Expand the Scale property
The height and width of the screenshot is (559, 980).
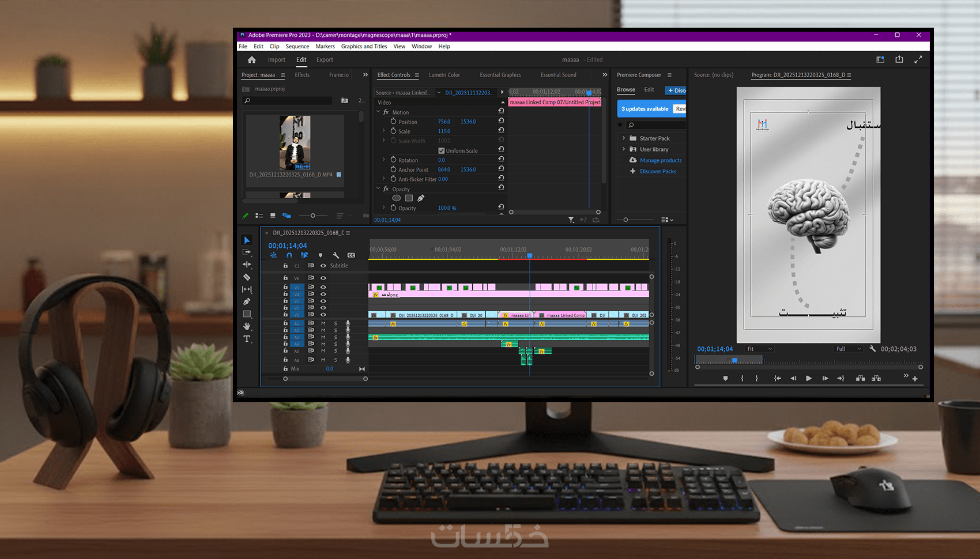[x=383, y=131]
